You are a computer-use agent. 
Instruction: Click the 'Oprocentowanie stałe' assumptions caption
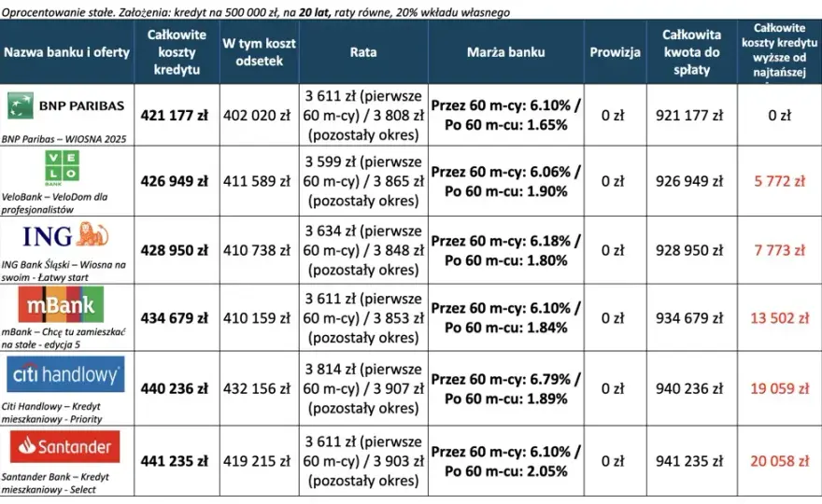[x=255, y=12]
